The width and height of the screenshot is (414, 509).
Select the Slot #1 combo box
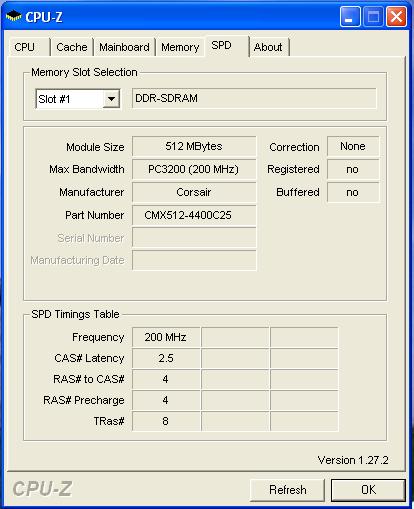tap(78, 99)
